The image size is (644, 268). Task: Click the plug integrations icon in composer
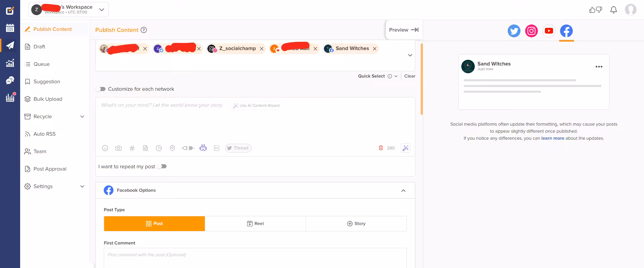point(188,148)
